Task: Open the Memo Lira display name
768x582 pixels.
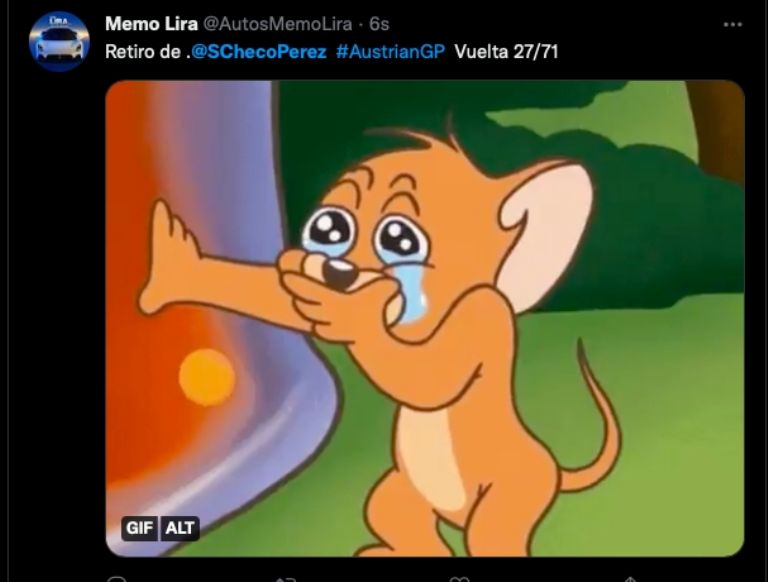Action: pos(151,24)
